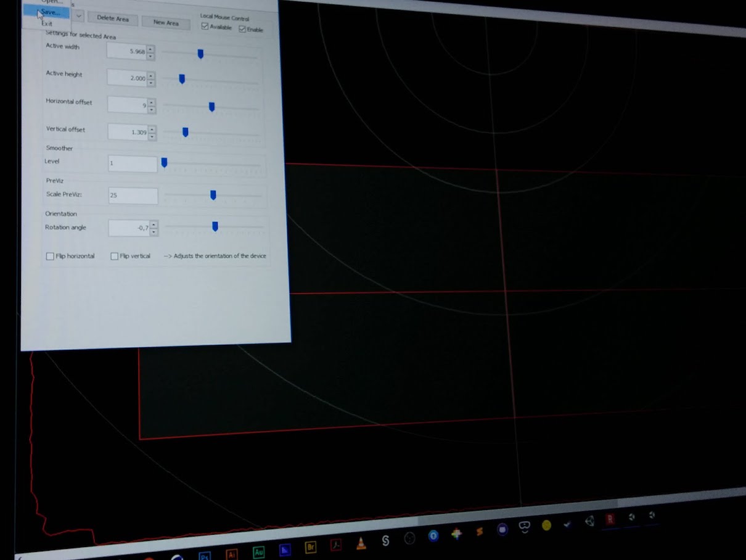Enable the Flip vertical checkbox
The width and height of the screenshot is (746, 560).
point(114,256)
